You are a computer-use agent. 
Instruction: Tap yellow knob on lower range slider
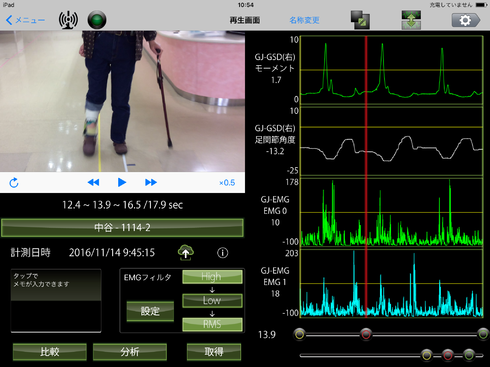point(426,355)
